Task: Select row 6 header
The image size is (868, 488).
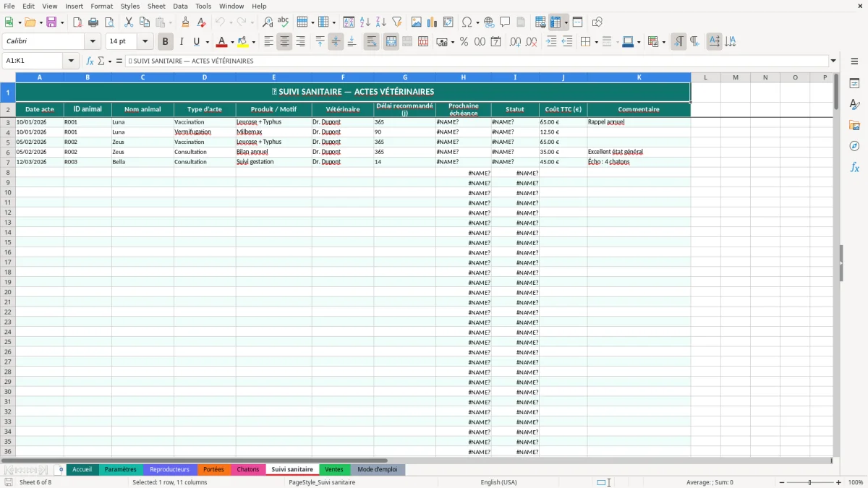Action: pos(8,152)
